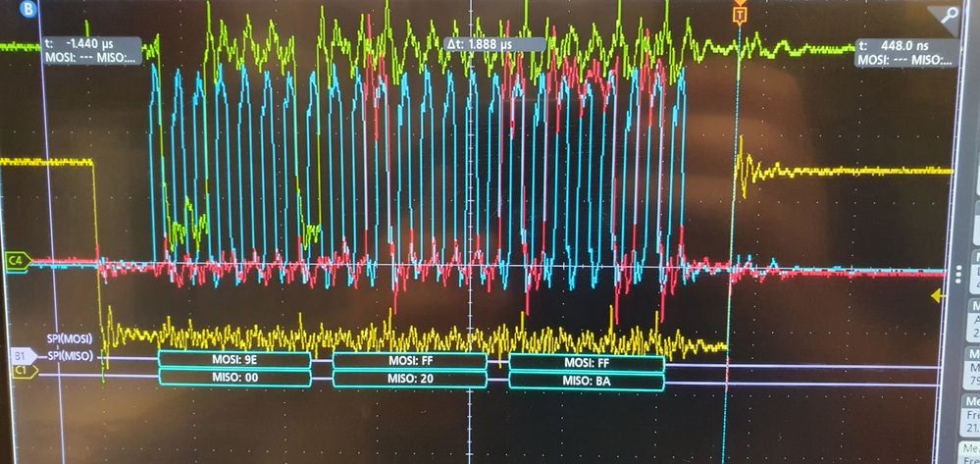Viewport: 980px width, 464px height.
Task: Click the t: -1.440 µs cursor readout
Action: pos(92,51)
